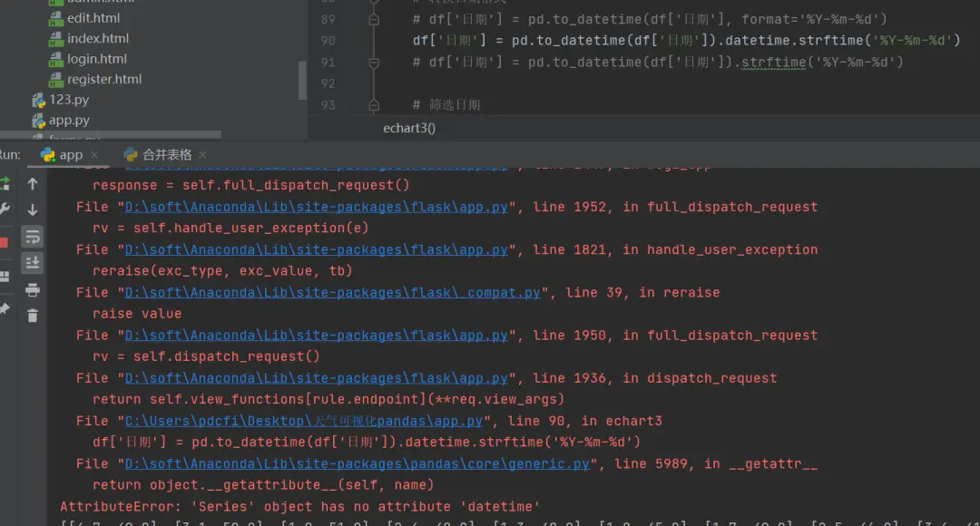Image resolution: width=980 pixels, height=526 pixels.
Task: Close the 合并表格 run tab
Action: pyautogui.click(x=202, y=155)
